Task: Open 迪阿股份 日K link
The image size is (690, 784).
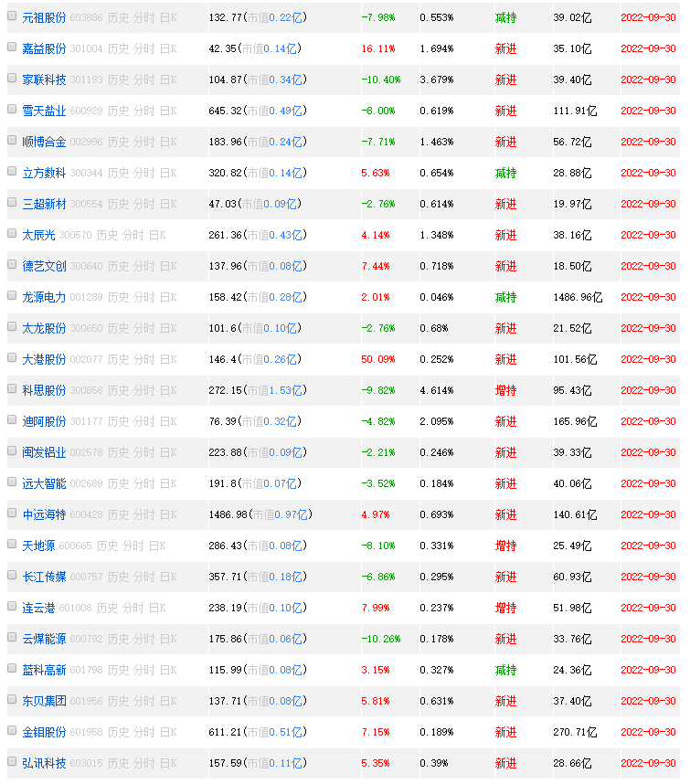Action: [x=168, y=421]
